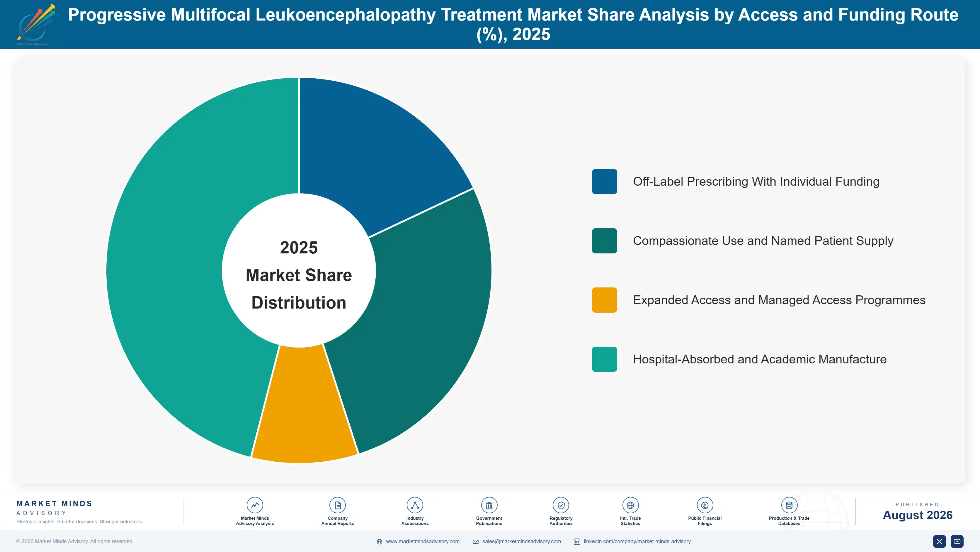This screenshot has width=980, height=552.
Task: Open linkedin.com/company/market-minds-advisory link
Action: click(x=637, y=541)
